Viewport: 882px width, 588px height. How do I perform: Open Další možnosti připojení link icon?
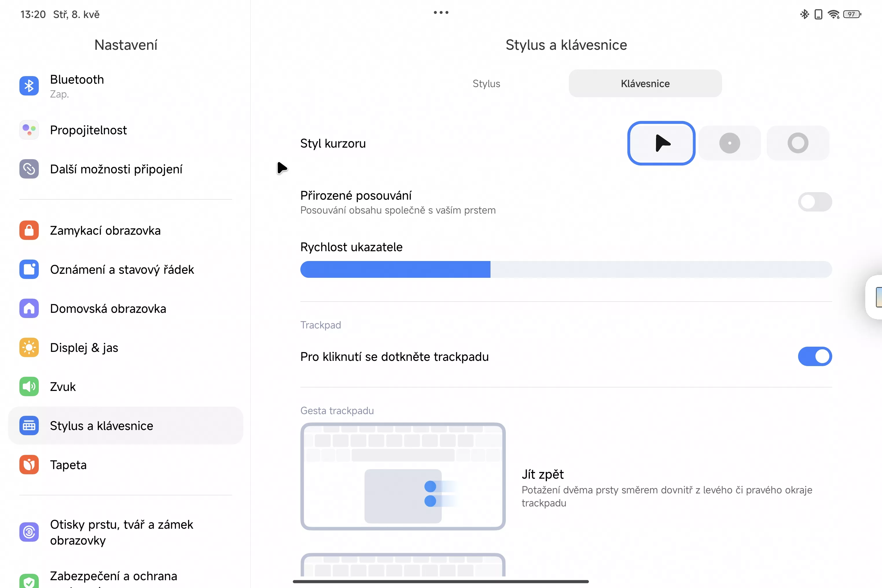[x=29, y=169]
